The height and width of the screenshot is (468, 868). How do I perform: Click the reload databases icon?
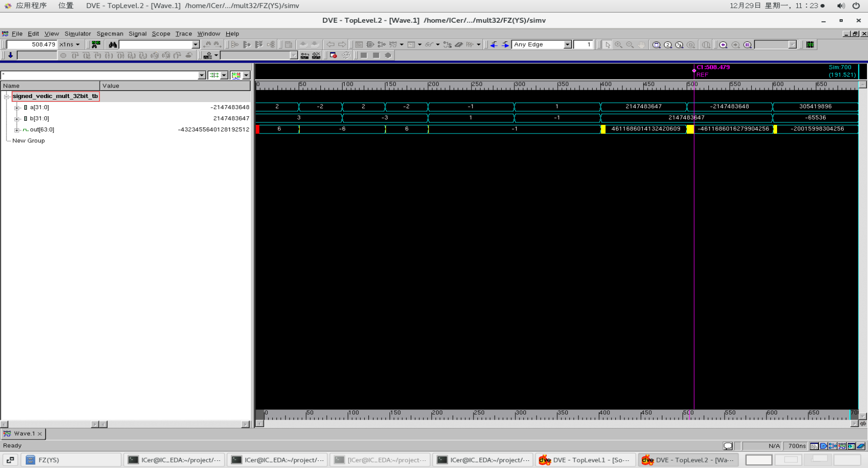346,55
